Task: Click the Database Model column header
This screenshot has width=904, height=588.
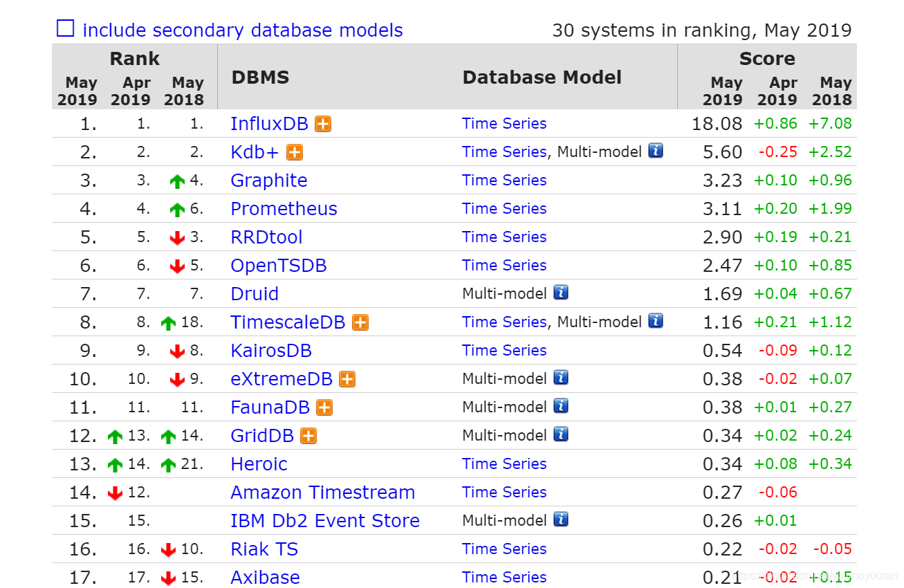Action: 542,77
